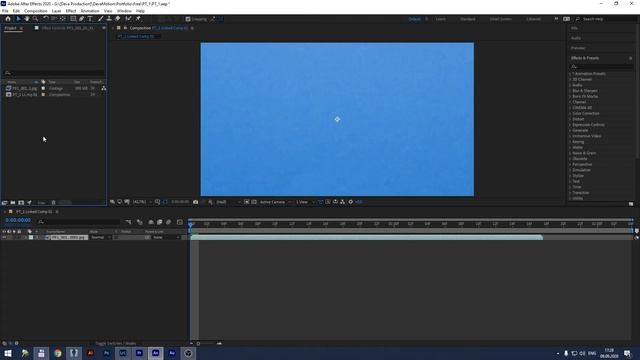Image resolution: width=640 pixels, height=360 pixels.
Task: Switch to Learn workspace
Action: (x=440, y=19)
